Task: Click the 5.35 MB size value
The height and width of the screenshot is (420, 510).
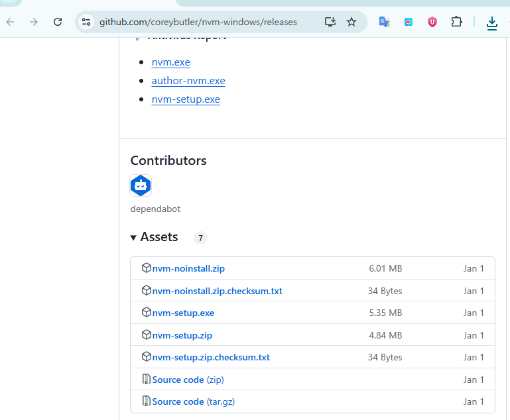Action: 385,313
